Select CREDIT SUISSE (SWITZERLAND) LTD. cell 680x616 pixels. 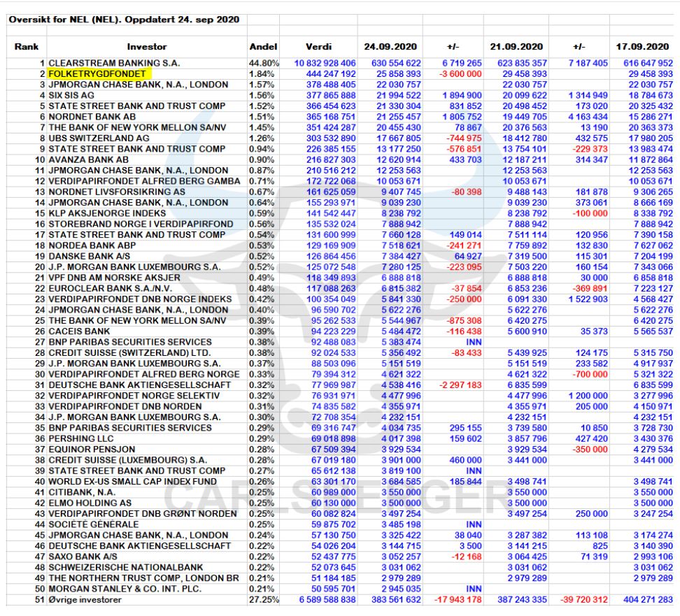(x=129, y=353)
